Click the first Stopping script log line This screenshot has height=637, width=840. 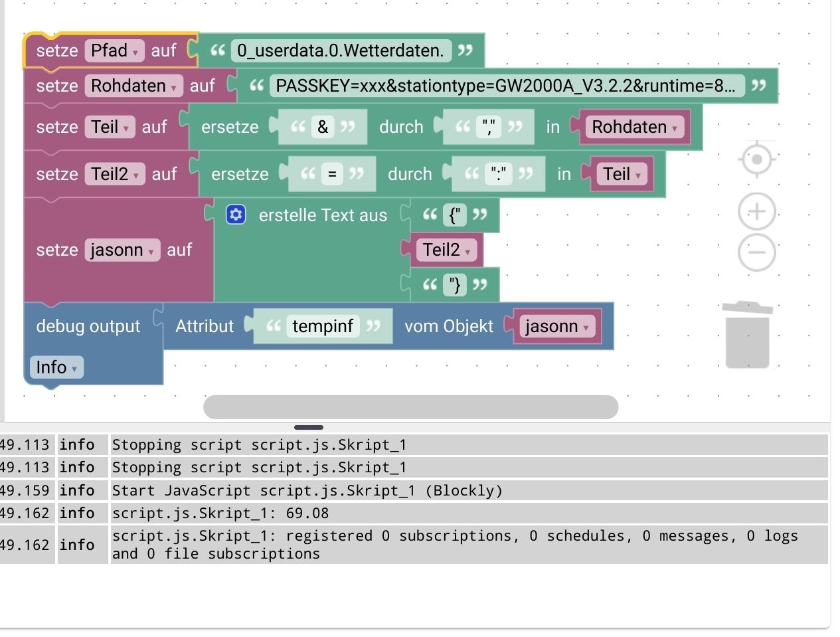tap(468, 444)
